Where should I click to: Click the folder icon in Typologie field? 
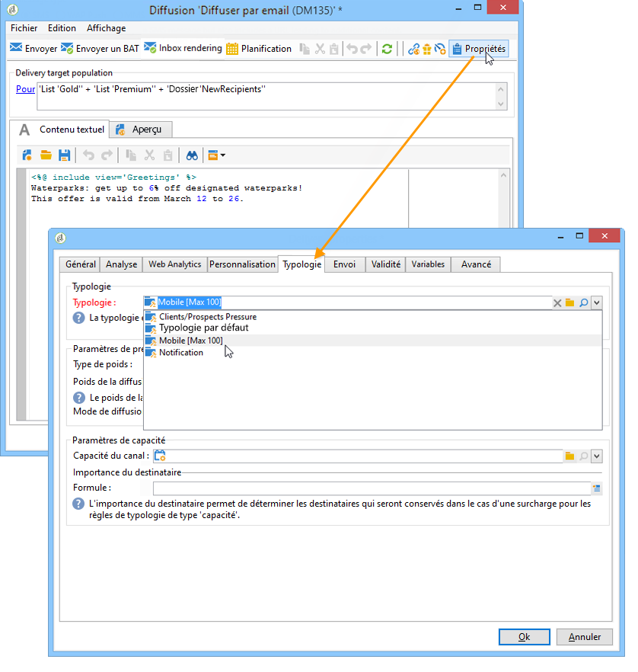coord(570,303)
